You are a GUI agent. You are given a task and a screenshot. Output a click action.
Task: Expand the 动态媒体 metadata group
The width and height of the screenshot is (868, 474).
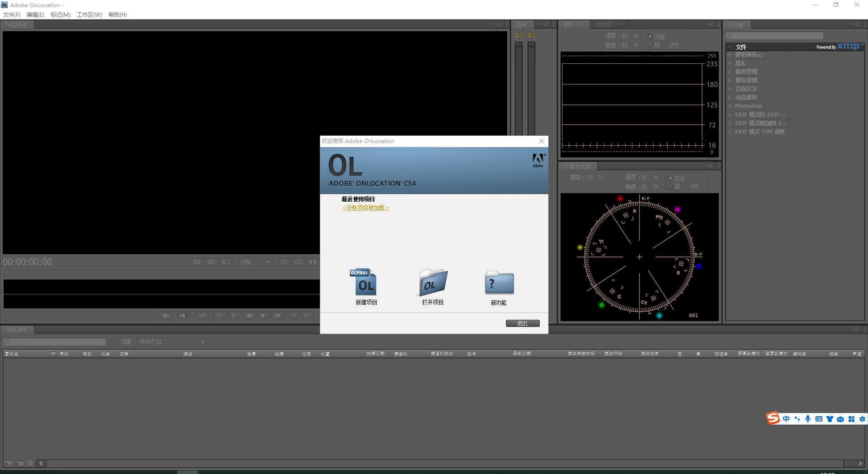coord(730,98)
